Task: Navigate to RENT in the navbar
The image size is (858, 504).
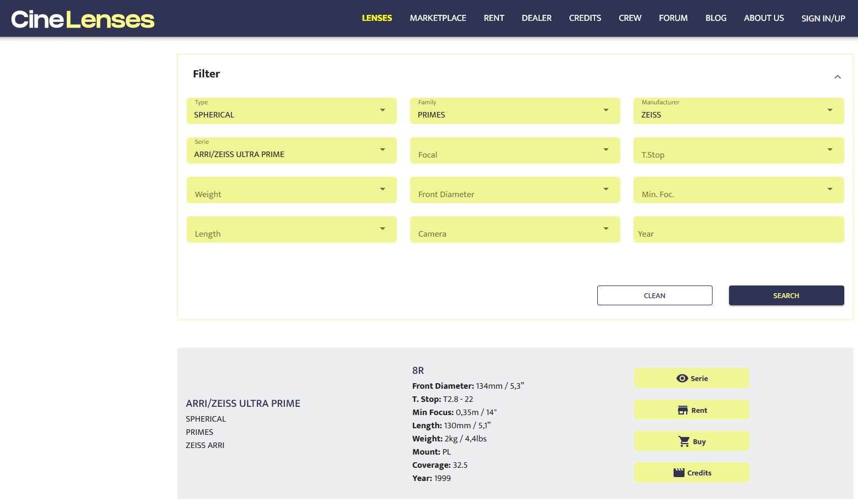Action: (x=494, y=18)
